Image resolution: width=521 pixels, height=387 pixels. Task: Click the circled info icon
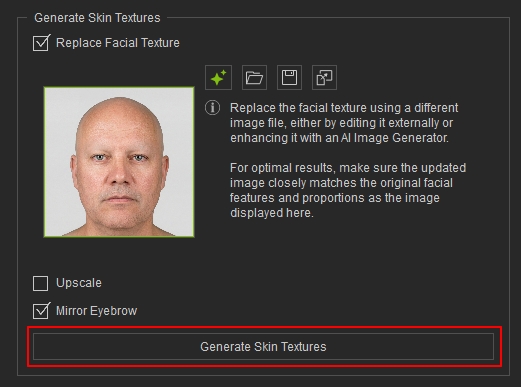click(x=212, y=108)
